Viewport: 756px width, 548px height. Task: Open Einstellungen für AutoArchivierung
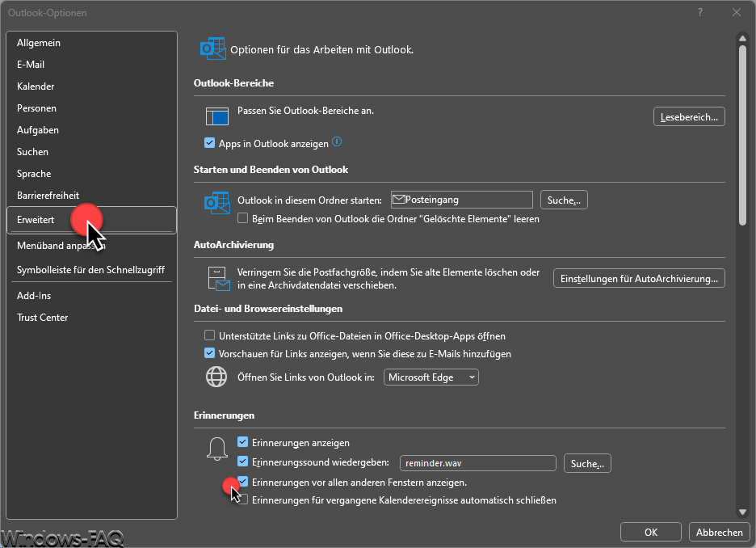(639, 278)
